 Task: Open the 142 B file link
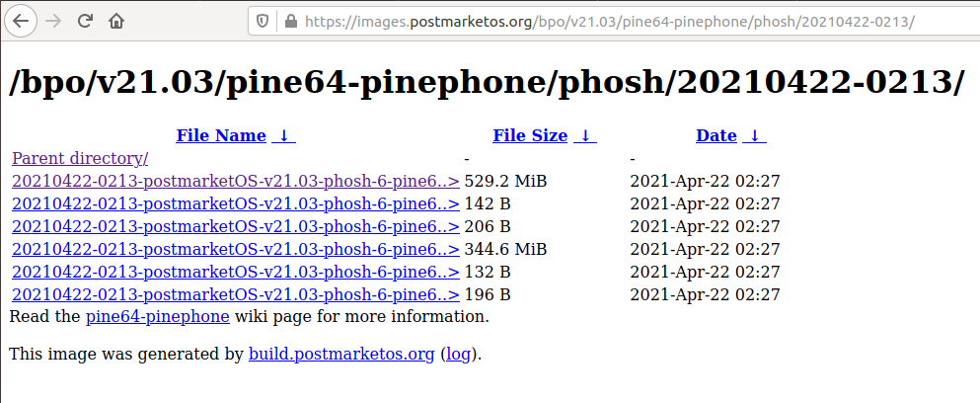[x=236, y=204]
